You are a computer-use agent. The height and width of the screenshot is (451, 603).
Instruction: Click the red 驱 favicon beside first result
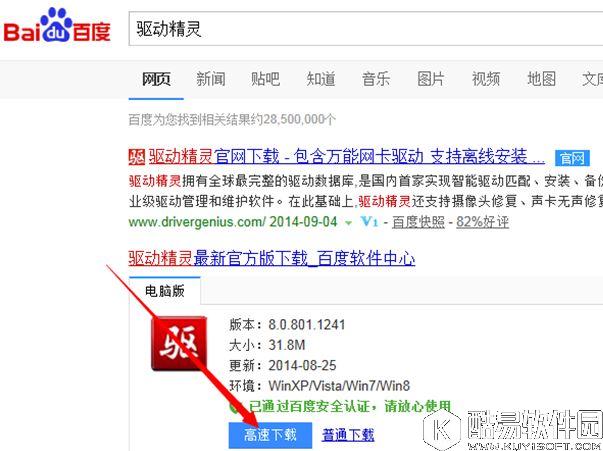click(x=137, y=157)
